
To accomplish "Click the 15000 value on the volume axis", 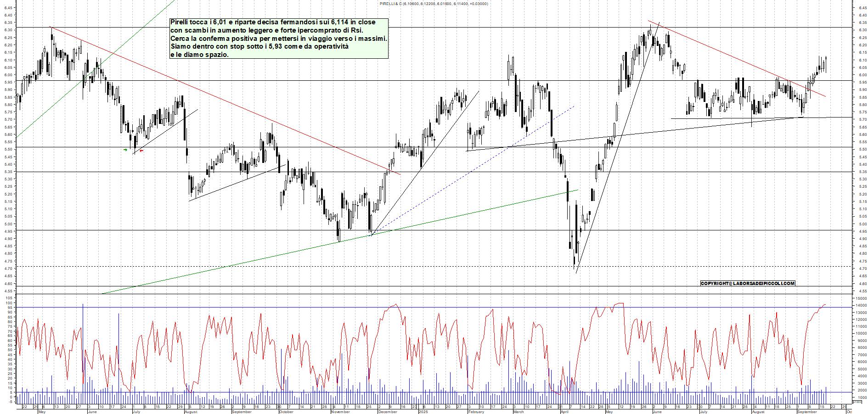I will point(861,298).
